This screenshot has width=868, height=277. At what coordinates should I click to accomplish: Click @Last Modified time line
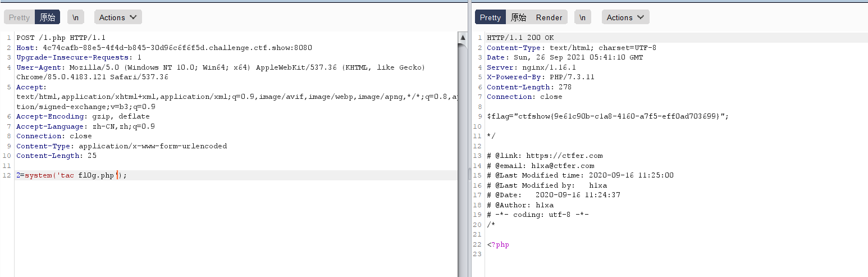pos(580,175)
